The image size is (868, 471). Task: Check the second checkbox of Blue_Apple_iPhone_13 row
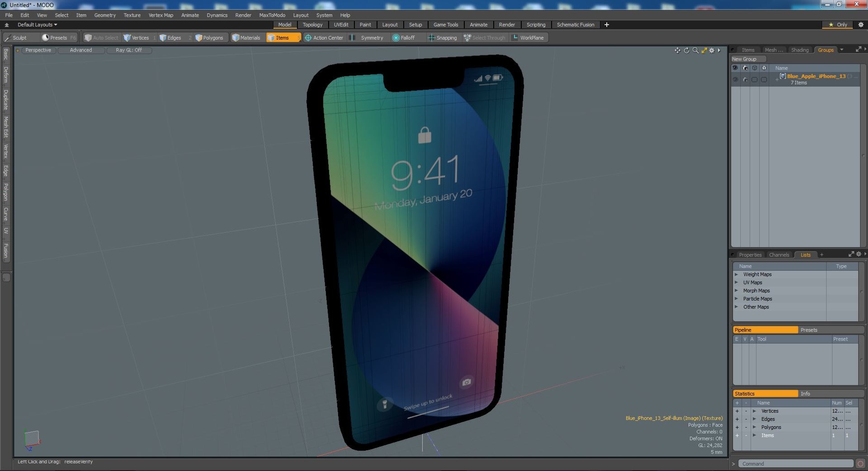coord(764,80)
